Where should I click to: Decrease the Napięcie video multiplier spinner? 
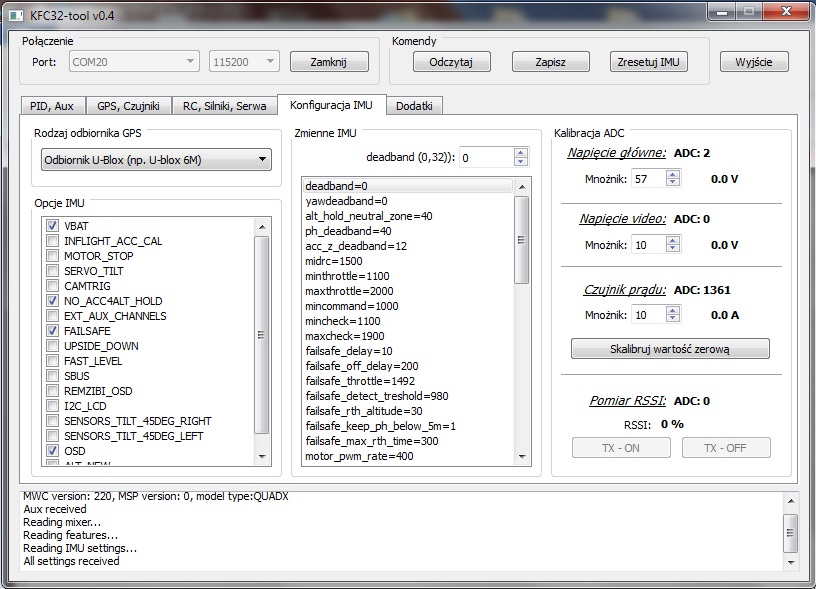tap(673, 249)
